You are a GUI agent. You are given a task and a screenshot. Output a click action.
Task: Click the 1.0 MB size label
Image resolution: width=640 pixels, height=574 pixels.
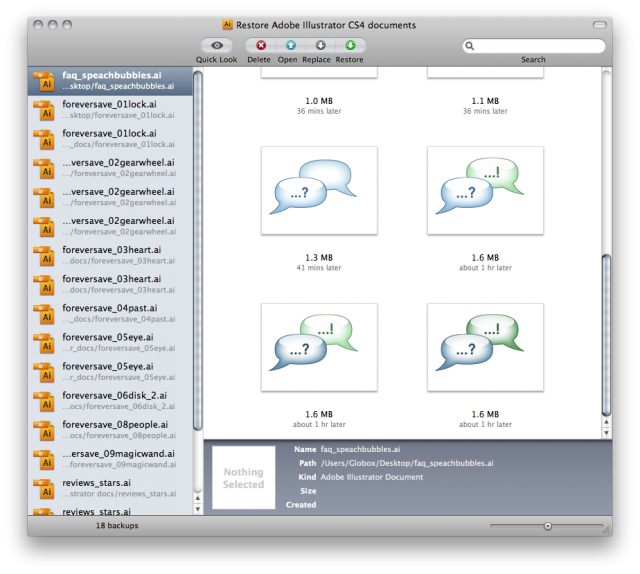point(319,101)
